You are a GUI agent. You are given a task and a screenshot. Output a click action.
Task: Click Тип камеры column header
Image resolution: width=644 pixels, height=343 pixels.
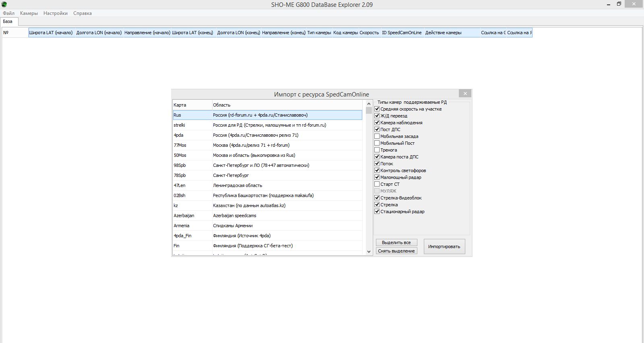point(319,33)
